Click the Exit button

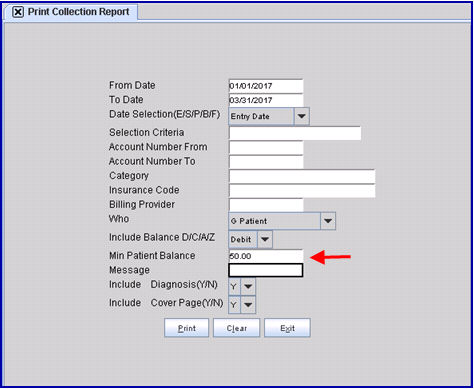[287, 328]
